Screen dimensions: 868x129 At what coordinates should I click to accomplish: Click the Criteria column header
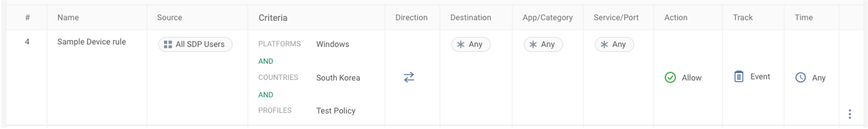(273, 18)
